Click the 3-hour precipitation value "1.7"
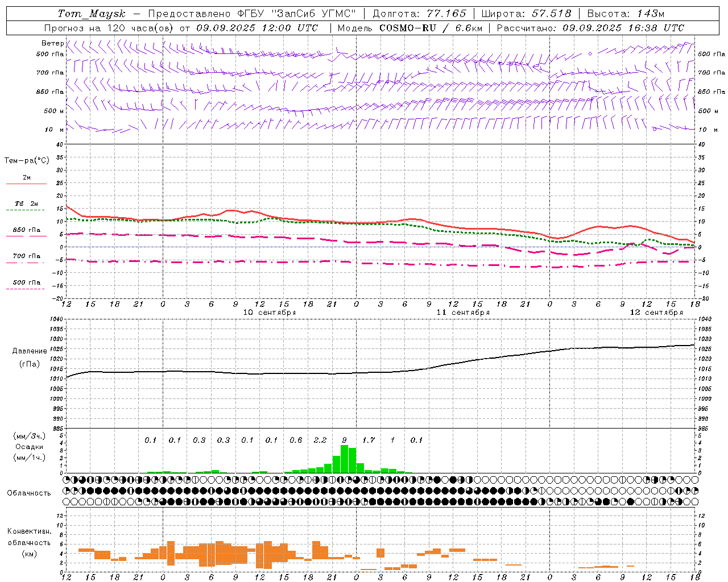Screen dimensions: 728x582 369,440
